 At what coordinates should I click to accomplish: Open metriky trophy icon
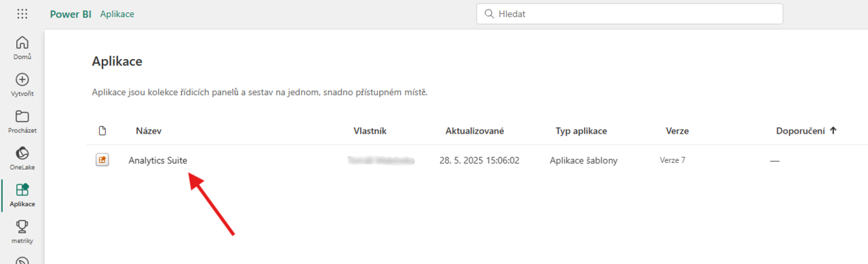click(x=22, y=231)
